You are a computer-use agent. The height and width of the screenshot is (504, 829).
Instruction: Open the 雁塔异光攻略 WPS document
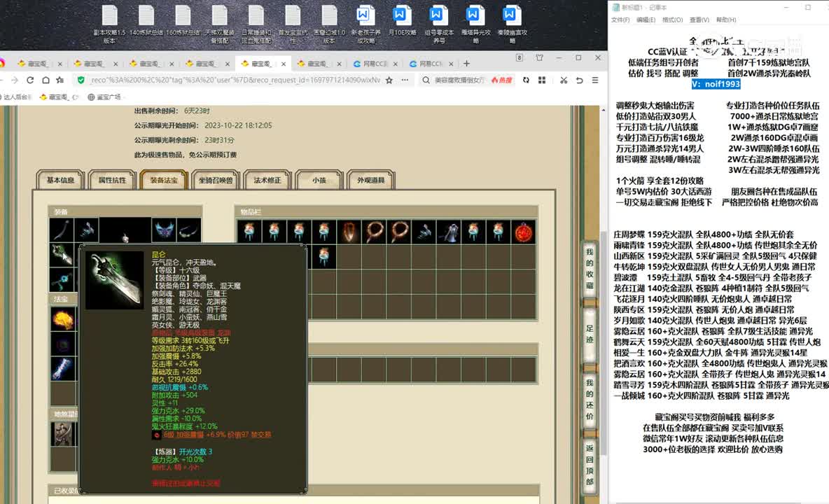(x=475, y=24)
